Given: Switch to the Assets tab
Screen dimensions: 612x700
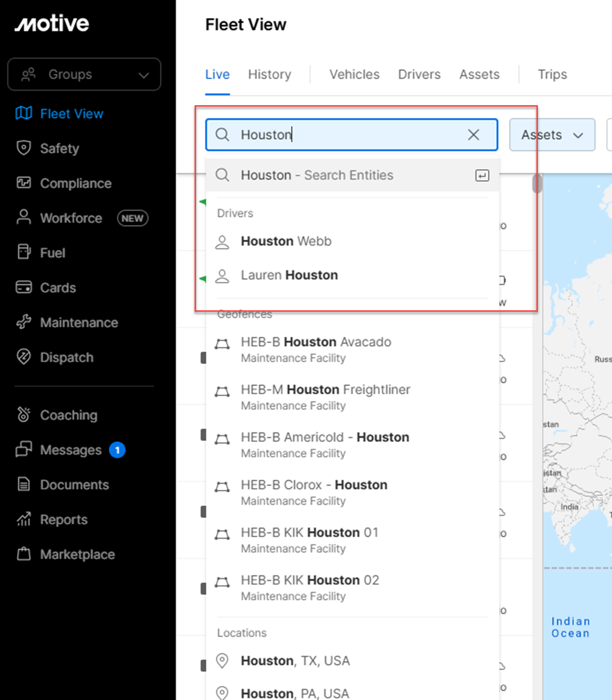Looking at the screenshot, I should point(480,74).
